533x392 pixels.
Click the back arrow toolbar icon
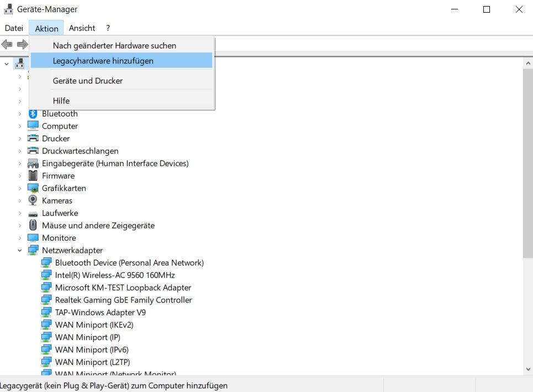point(7,44)
